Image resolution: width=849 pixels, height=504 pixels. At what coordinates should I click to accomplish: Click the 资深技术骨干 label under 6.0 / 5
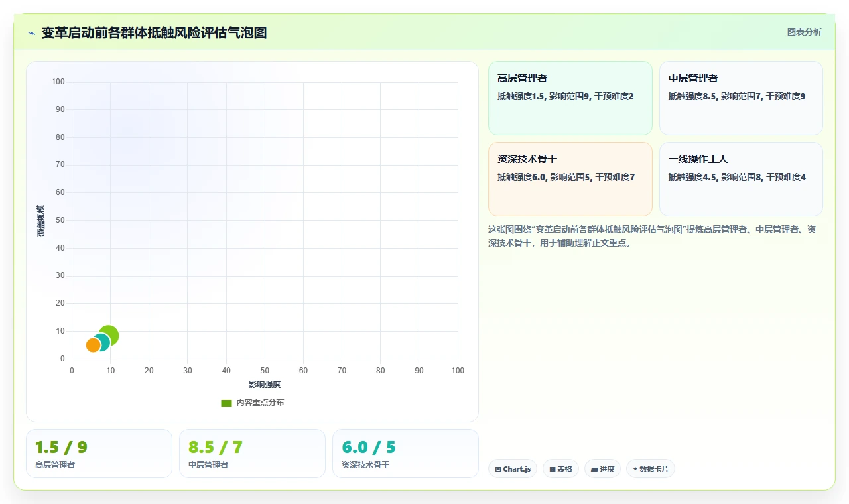(365, 465)
